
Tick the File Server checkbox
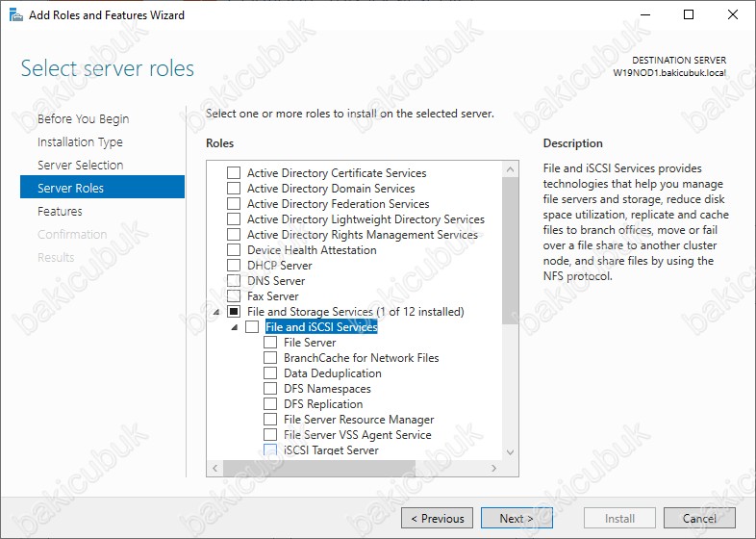point(270,343)
